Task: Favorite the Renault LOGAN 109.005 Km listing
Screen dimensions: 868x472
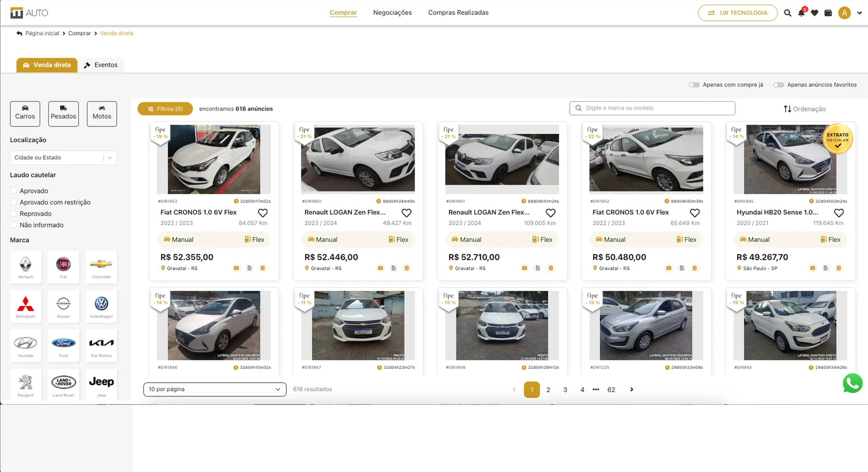Action: (551, 213)
